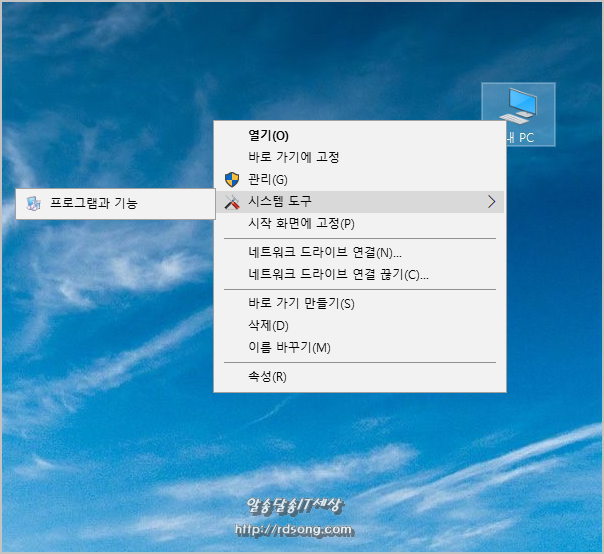This screenshot has width=604, height=554.
Task: Expand the 시스템 도구 submenu arrow
Action: [491, 202]
